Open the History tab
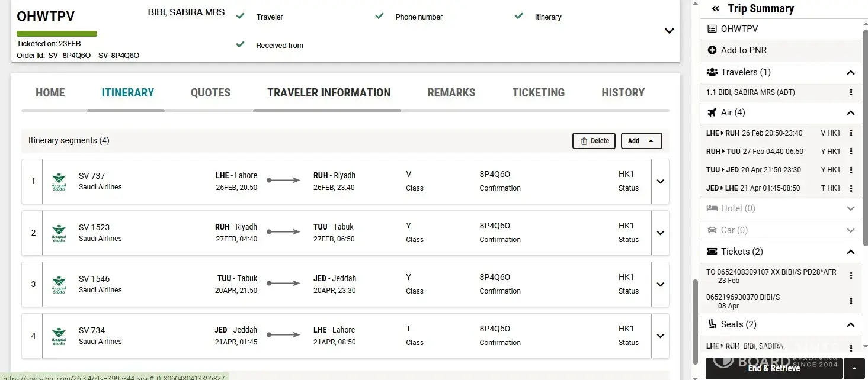 click(623, 93)
